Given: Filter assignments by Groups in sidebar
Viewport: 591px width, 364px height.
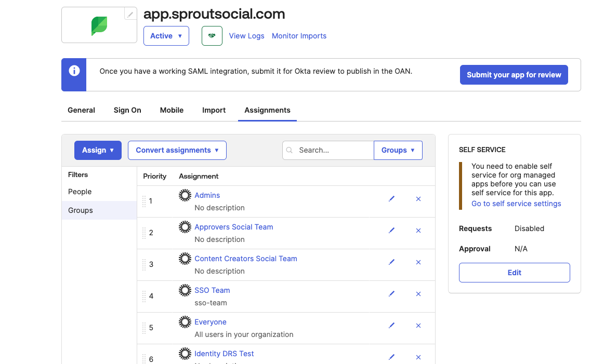Looking at the screenshot, I should (99, 210).
